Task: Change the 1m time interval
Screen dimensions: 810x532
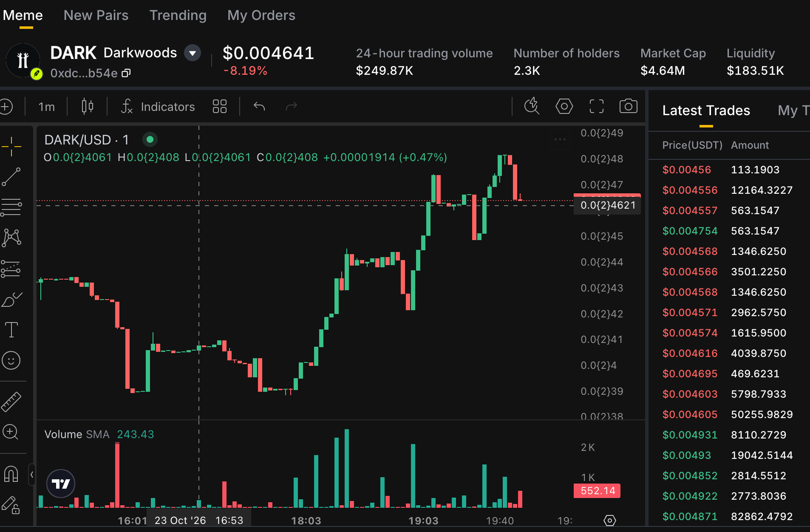Action: (x=47, y=107)
